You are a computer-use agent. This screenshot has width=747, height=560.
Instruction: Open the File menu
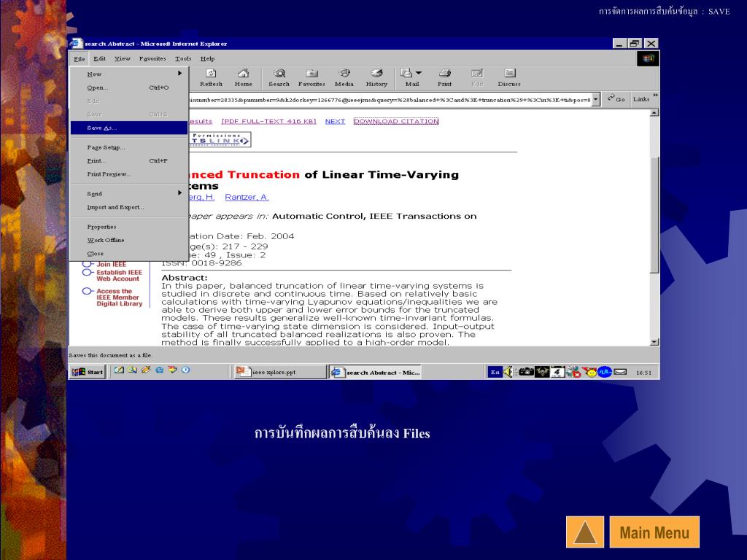tap(79, 58)
